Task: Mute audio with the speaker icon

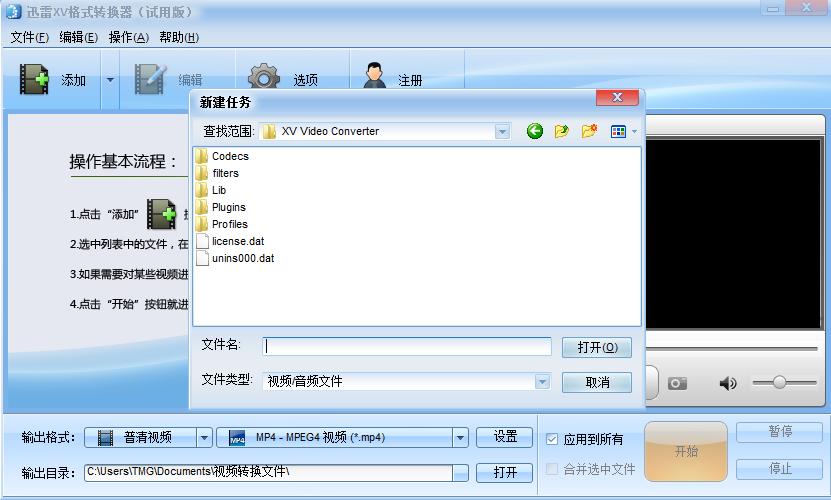Action: click(728, 383)
